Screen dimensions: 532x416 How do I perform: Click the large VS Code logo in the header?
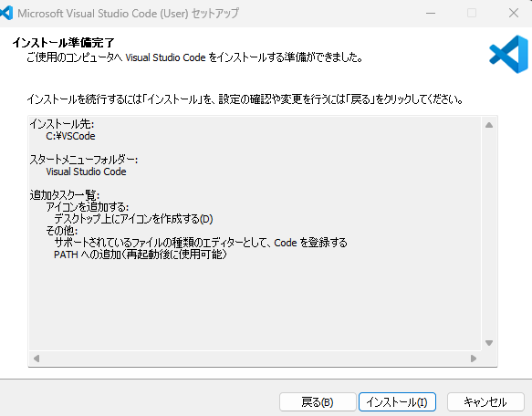508,55
